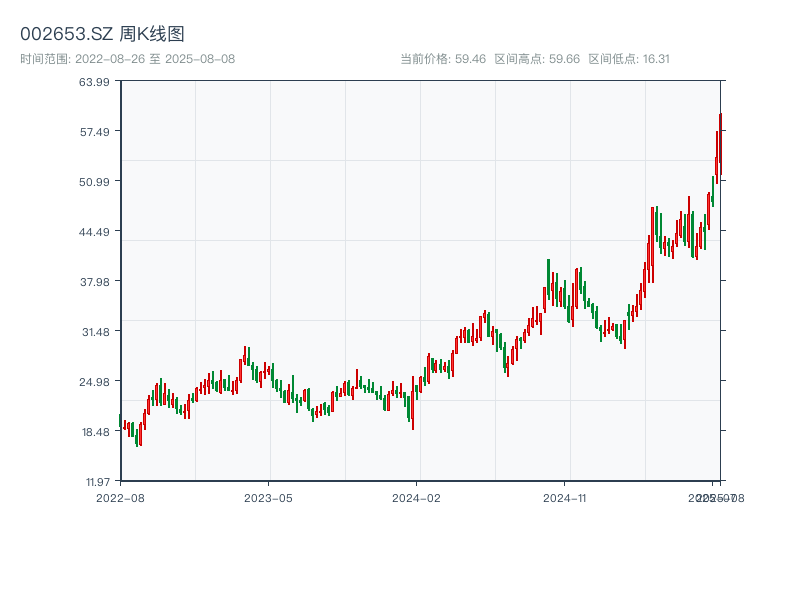This screenshot has height=600, width=800.
Task: Click the current price label 当前价格: 59.46
Action: click(443, 59)
